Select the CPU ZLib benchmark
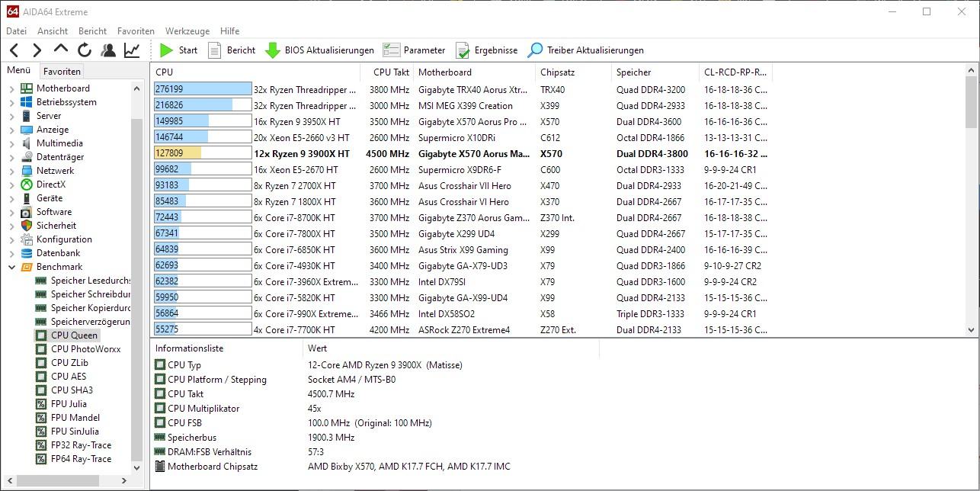The width and height of the screenshot is (980, 491). pos(62,363)
